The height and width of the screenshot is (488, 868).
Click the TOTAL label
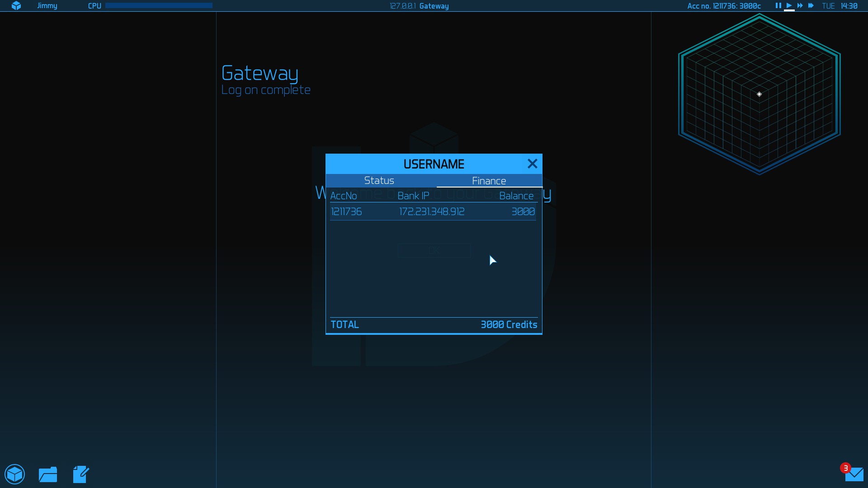(345, 324)
